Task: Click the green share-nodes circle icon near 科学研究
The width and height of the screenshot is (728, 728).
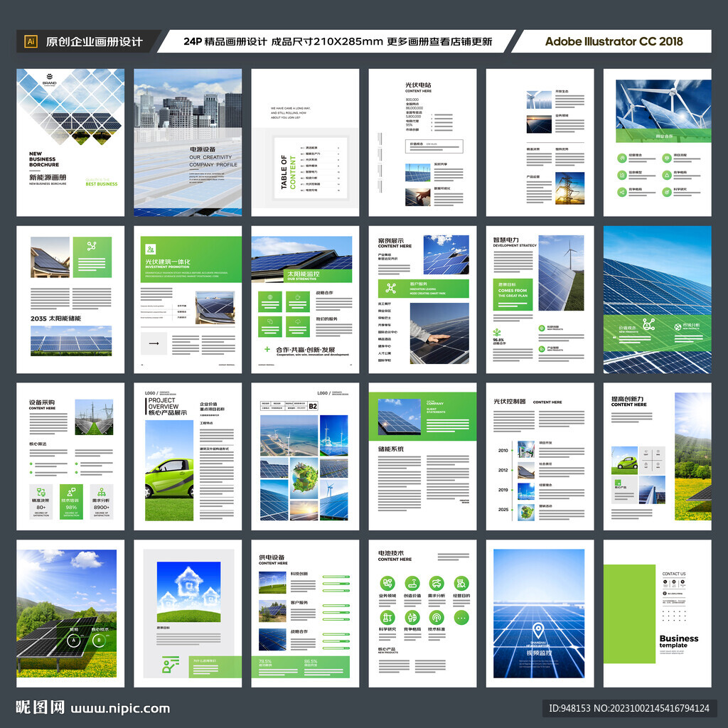Action: point(621,192)
